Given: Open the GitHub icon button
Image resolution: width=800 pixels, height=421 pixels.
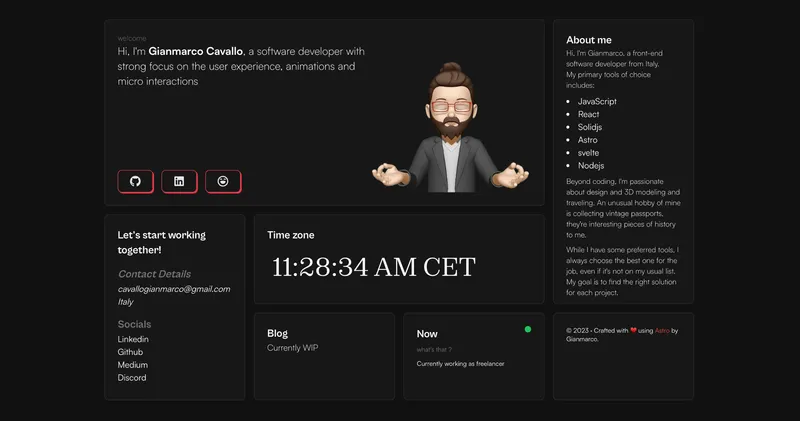Looking at the screenshot, I should point(135,181).
